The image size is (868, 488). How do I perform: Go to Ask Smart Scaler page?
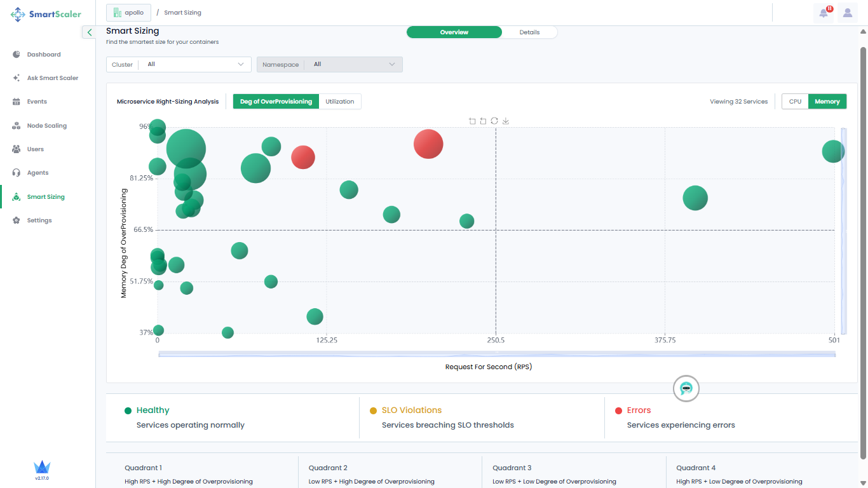(x=52, y=78)
